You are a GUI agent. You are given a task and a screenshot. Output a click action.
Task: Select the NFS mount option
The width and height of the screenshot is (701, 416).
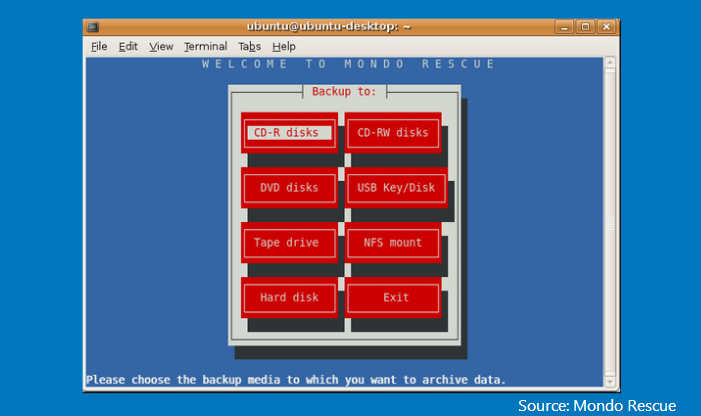392,243
